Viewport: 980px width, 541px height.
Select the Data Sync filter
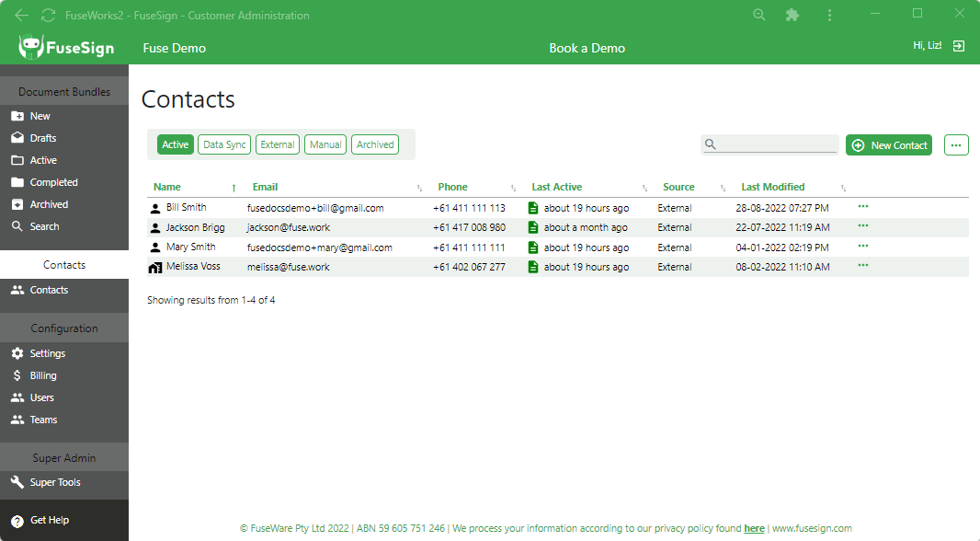(x=224, y=144)
